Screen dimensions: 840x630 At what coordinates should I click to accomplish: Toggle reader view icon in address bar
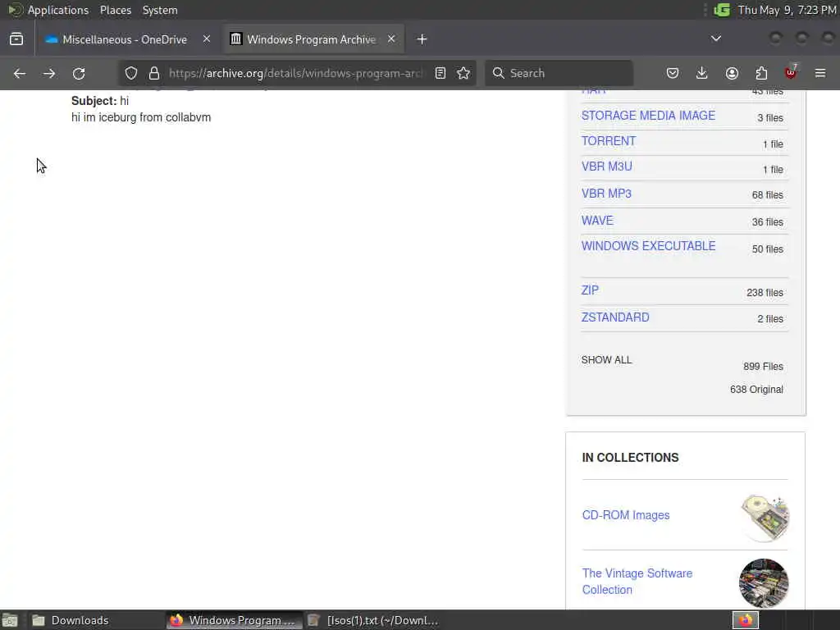coord(441,73)
